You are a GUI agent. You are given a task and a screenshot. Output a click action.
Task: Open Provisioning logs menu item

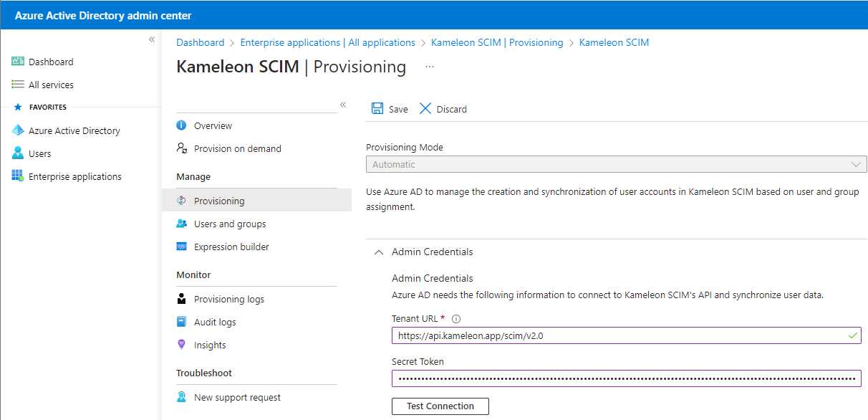coord(228,299)
